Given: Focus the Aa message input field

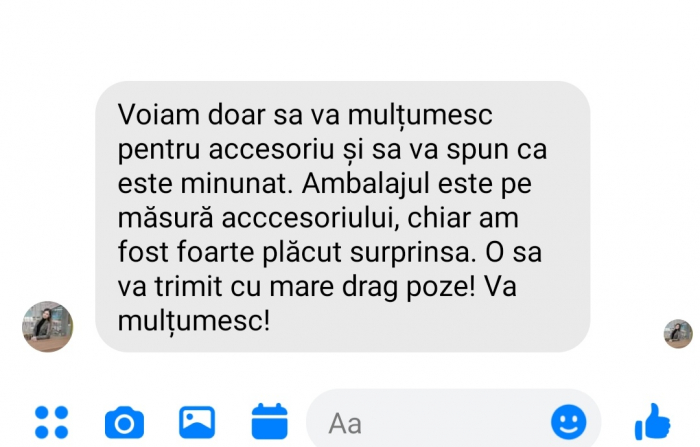Looking at the screenshot, I should pyautogui.click(x=454, y=422).
